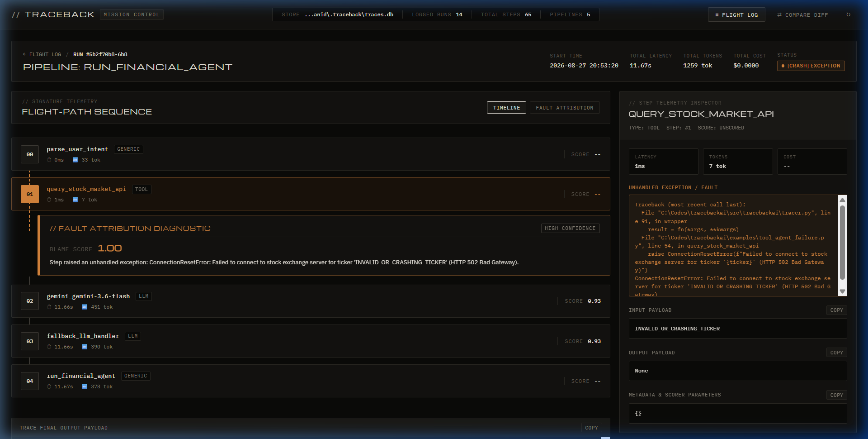Click clock icon on fallback_llm_handler row

click(x=49, y=347)
